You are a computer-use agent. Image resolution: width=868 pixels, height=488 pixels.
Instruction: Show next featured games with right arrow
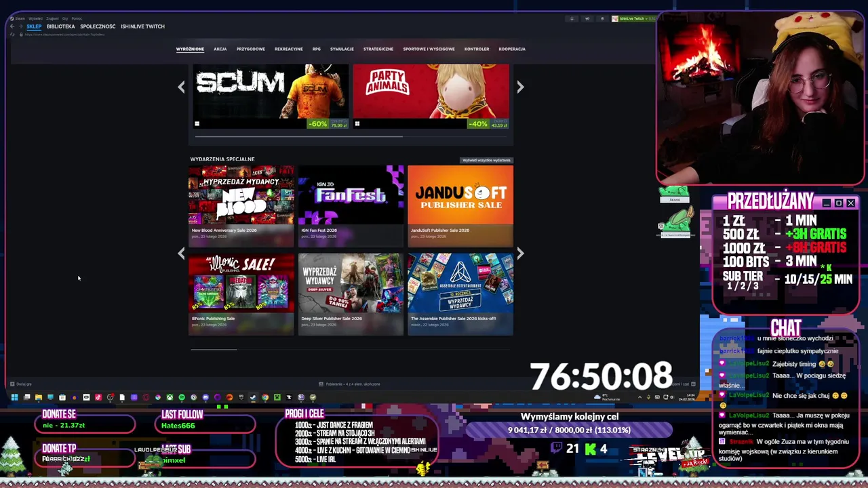(520, 87)
